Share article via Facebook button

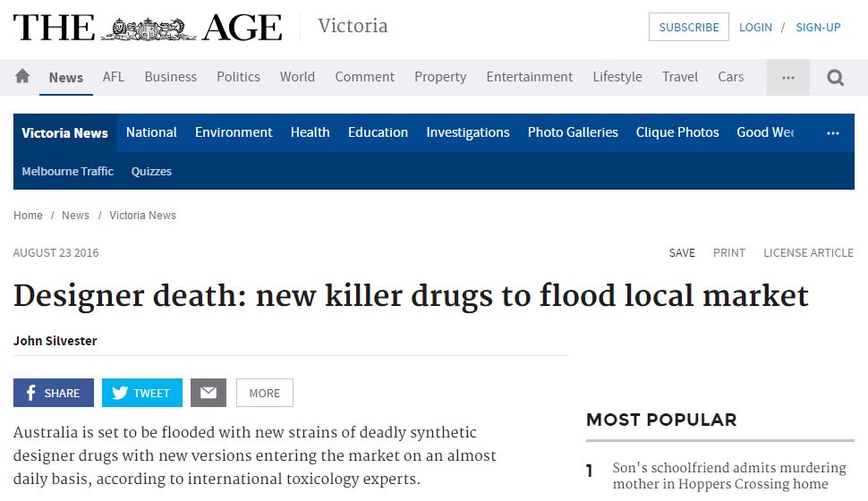pyautogui.click(x=53, y=393)
